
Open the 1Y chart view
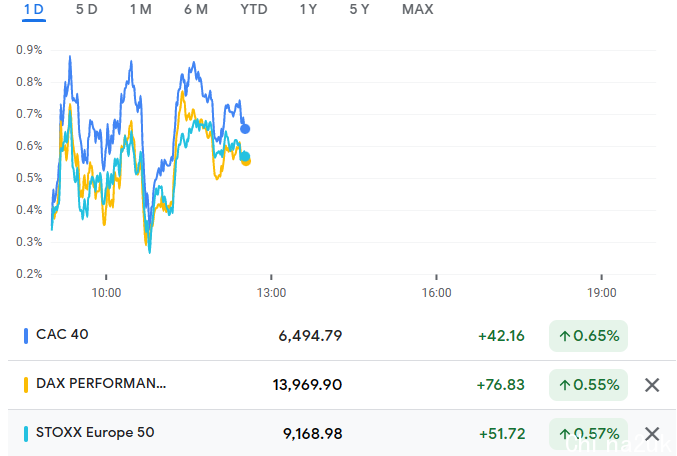click(x=309, y=10)
